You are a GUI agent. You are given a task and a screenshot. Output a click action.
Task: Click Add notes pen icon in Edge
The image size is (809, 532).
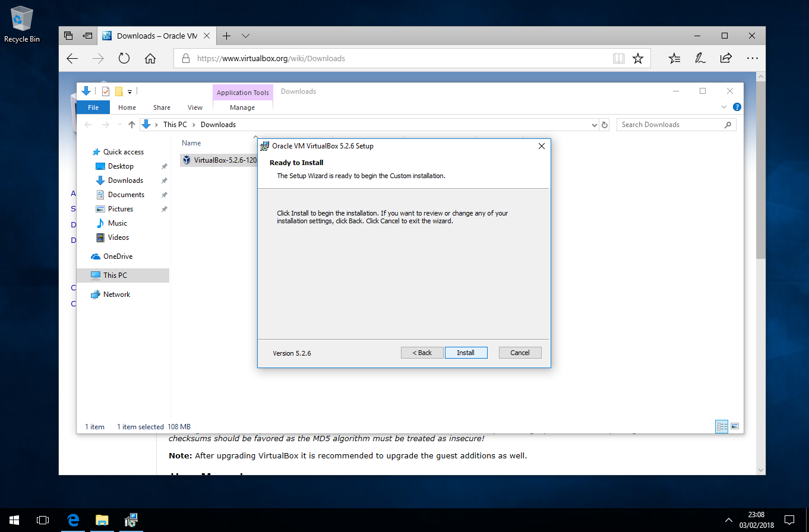pos(700,58)
